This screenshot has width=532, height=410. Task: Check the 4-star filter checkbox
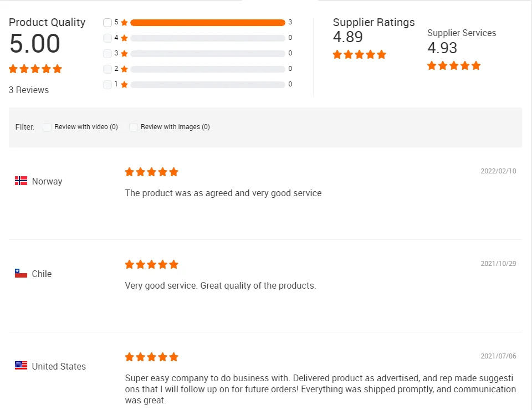(x=108, y=38)
